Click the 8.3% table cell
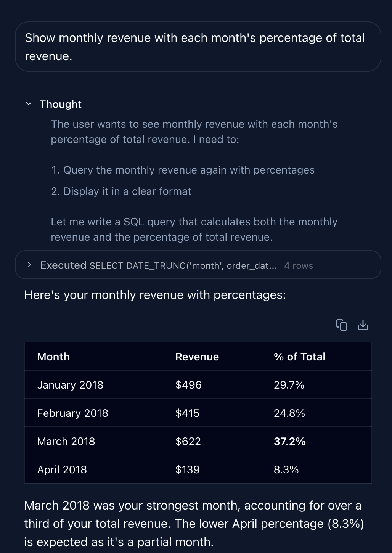The width and height of the screenshot is (392, 553). pyautogui.click(x=286, y=469)
